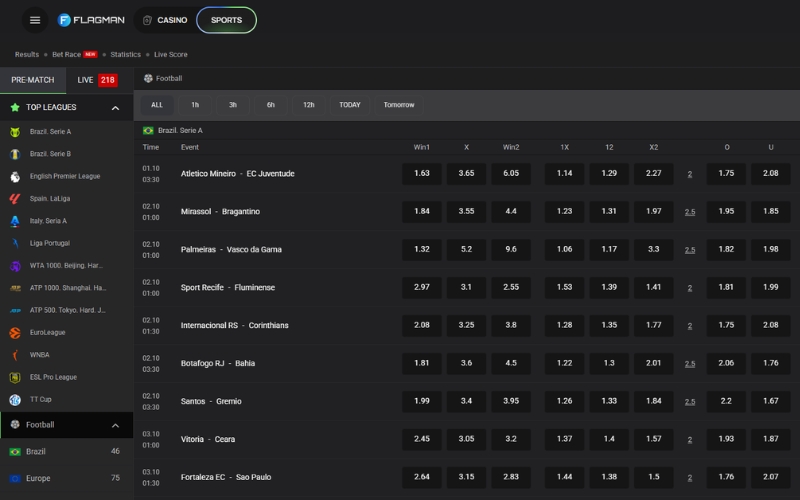Click the Europe flag in sidebar
The image size is (800, 500).
pyautogui.click(x=15, y=479)
